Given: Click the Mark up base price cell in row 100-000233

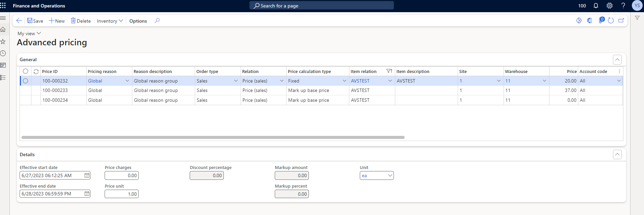Looking at the screenshot, I should [318, 90].
